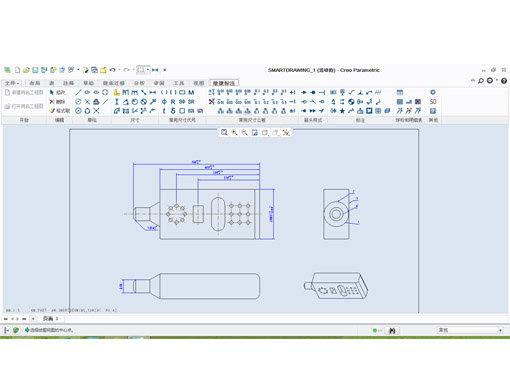Open a file using the yellow folder icon
Image resolution: width=510 pixels, height=390 pixels.
[x=26, y=70]
